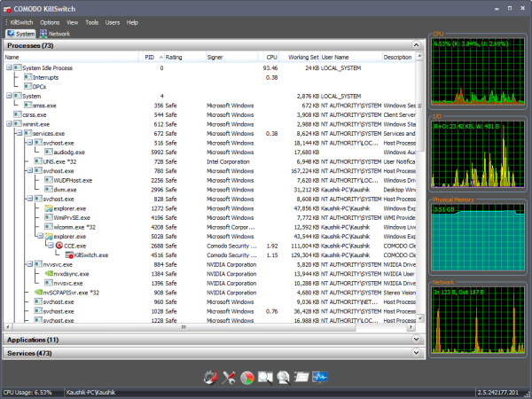532x399 pixels.
Task: Click the green NVIDIA nvSCPAPISvr.exe icon
Action: (37, 292)
